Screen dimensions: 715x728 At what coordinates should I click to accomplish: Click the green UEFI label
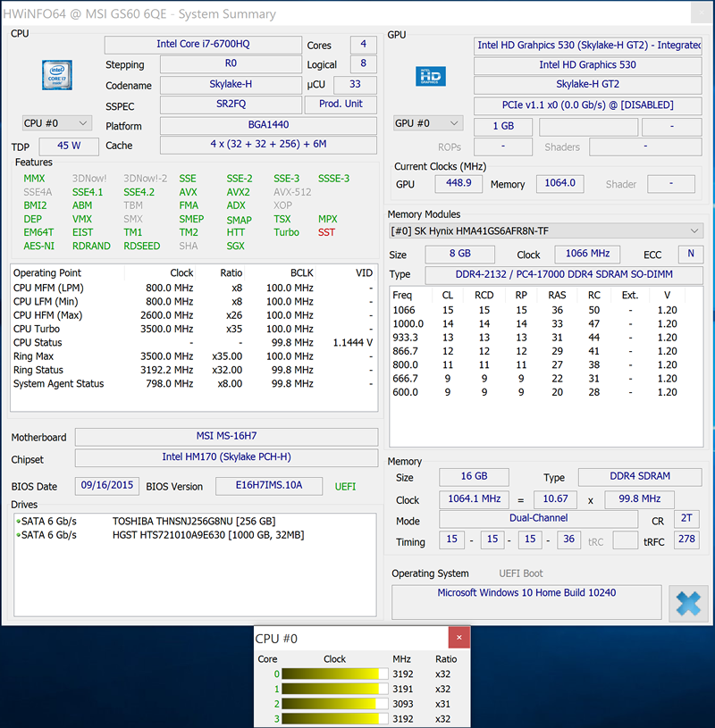click(345, 487)
